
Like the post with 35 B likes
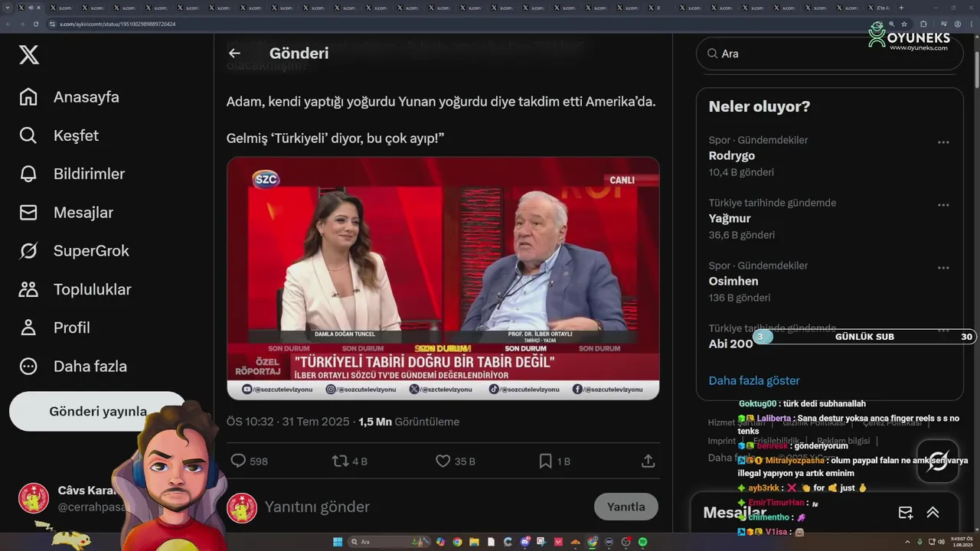pos(455,461)
